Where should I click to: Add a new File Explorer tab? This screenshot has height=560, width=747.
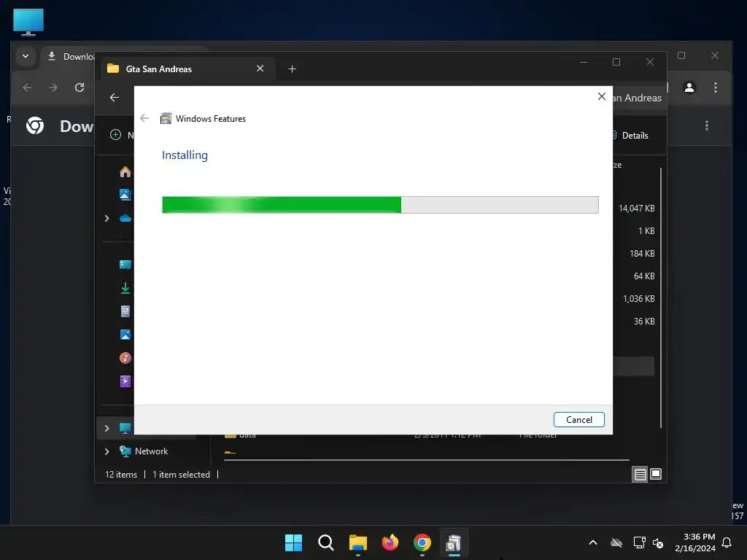pos(292,69)
